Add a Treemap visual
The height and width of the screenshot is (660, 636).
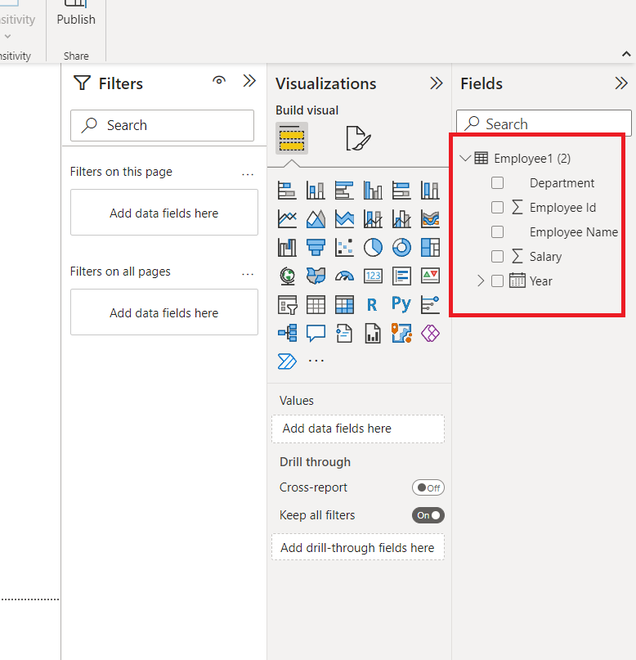pyautogui.click(x=430, y=248)
